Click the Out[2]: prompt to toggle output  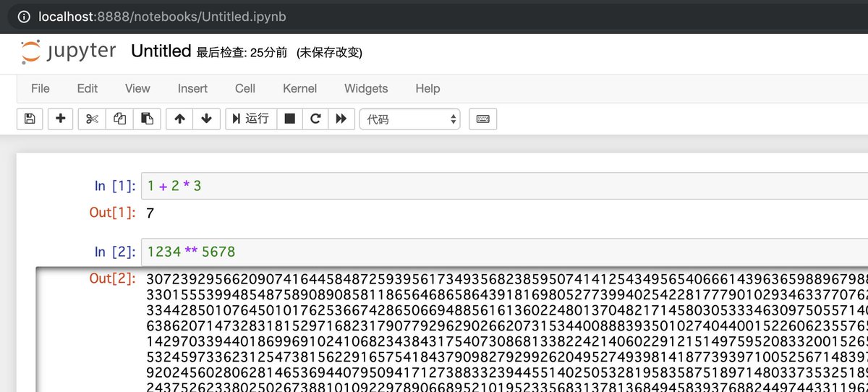(x=113, y=278)
